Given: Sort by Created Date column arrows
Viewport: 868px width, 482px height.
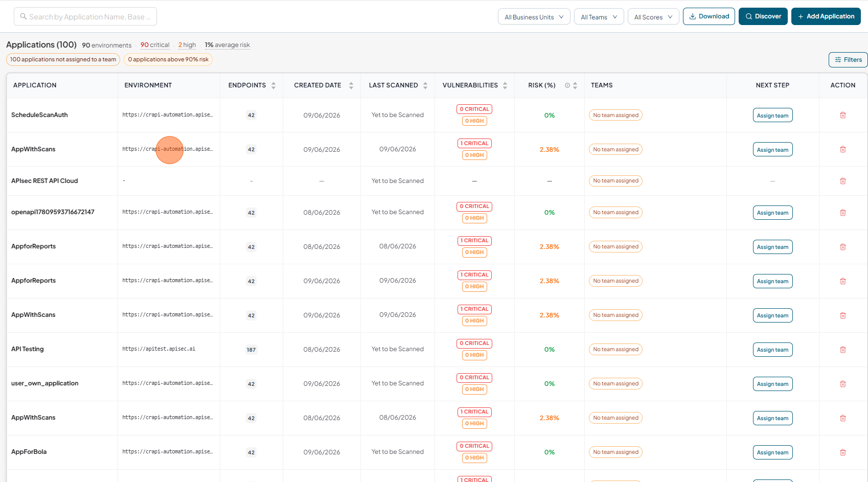Looking at the screenshot, I should 351,85.
